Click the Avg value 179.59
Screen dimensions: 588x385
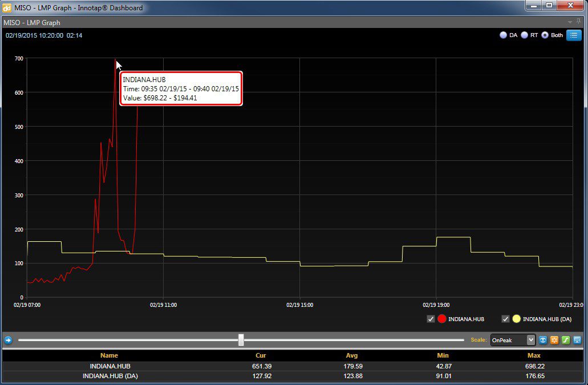pyautogui.click(x=353, y=366)
